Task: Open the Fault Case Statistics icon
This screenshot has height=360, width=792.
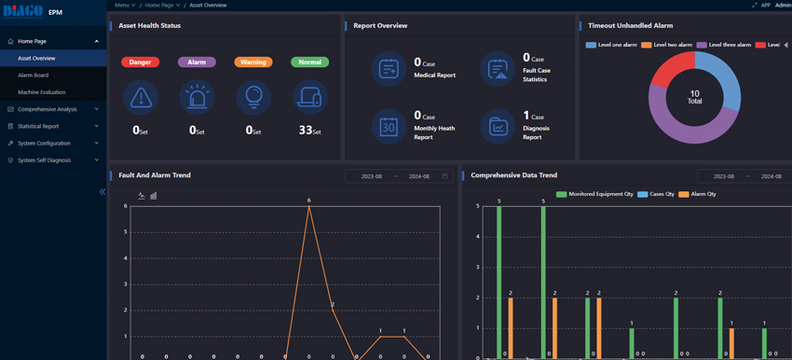Action: tap(498, 69)
